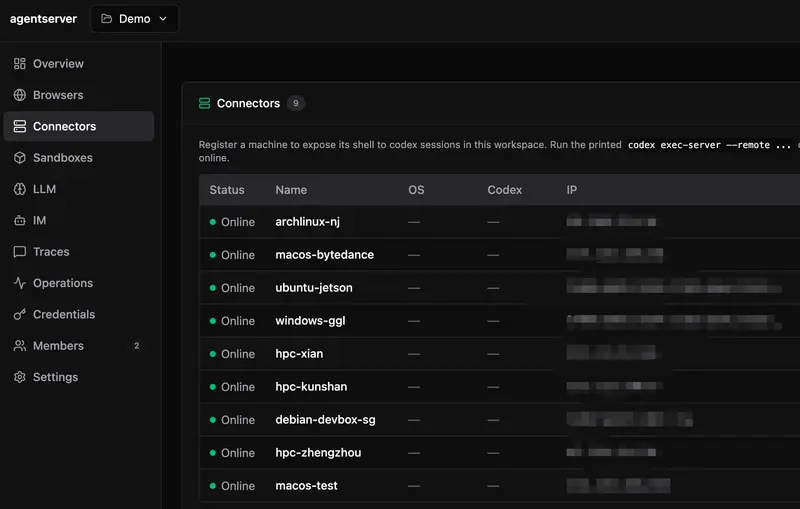Click the LLM brain icon

[x=19, y=189]
